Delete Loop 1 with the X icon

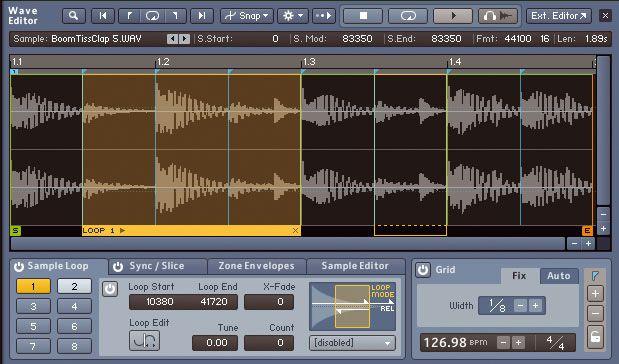coord(295,231)
